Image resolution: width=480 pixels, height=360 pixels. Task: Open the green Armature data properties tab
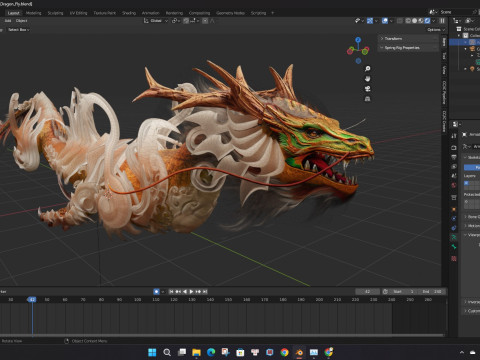click(454, 237)
